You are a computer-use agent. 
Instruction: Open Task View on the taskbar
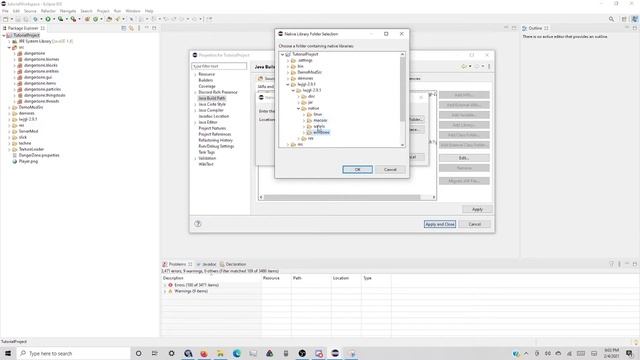(x=155, y=353)
